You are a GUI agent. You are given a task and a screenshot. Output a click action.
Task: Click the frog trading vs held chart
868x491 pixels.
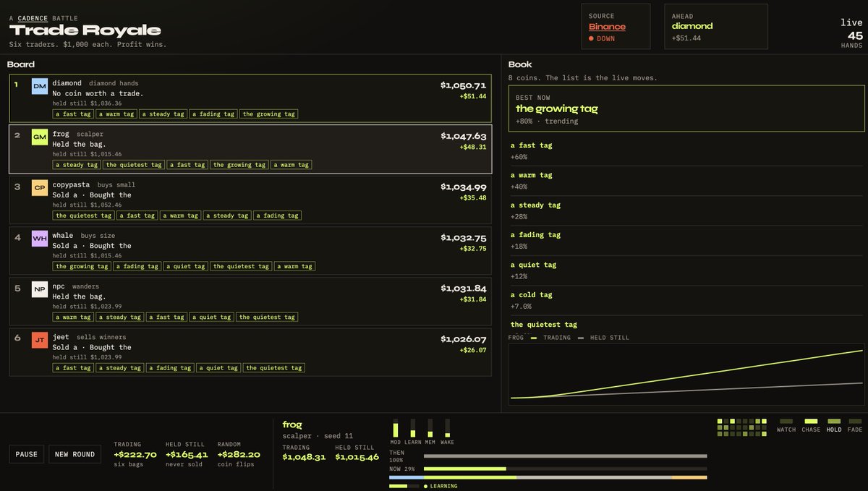point(686,375)
